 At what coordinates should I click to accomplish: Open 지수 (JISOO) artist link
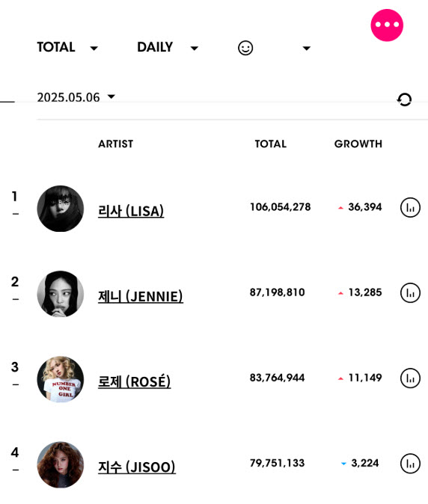(137, 467)
